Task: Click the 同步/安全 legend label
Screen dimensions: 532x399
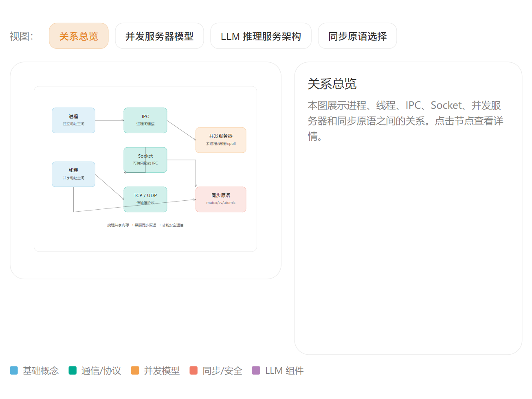Action: click(x=222, y=370)
